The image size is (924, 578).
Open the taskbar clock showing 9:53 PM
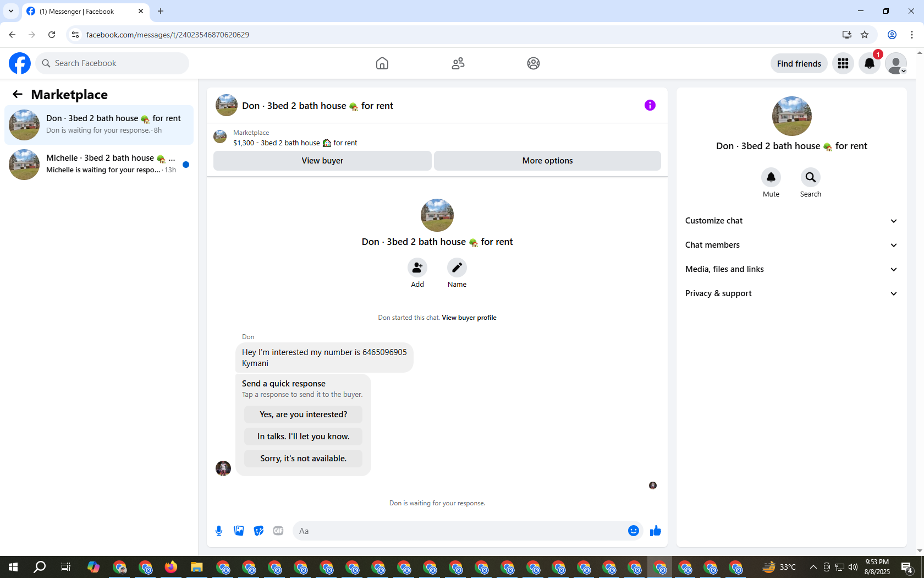[877, 567]
